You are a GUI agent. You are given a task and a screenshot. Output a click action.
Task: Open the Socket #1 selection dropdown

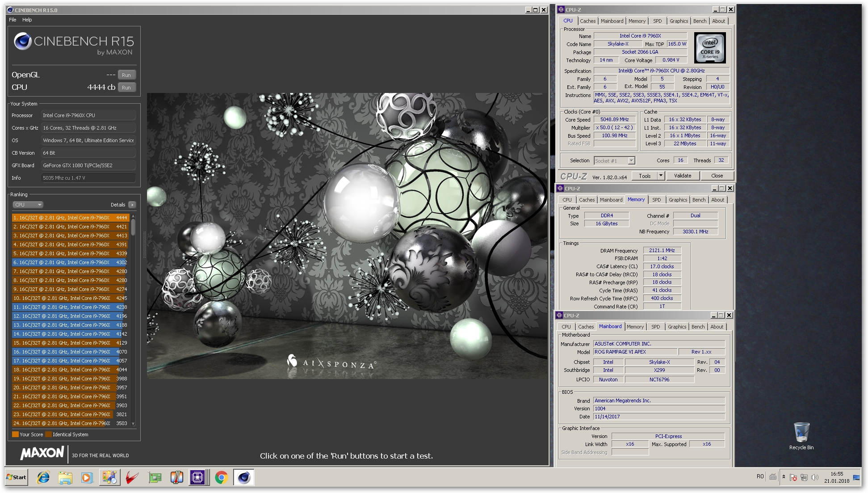pyautogui.click(x=614, y=160)
